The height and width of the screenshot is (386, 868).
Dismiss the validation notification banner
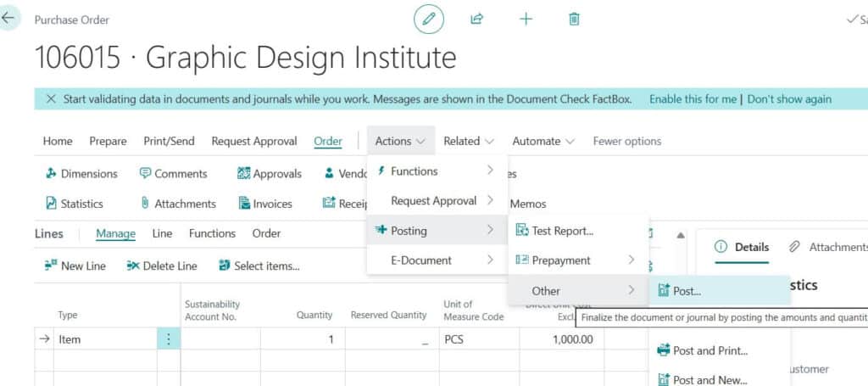51,99
